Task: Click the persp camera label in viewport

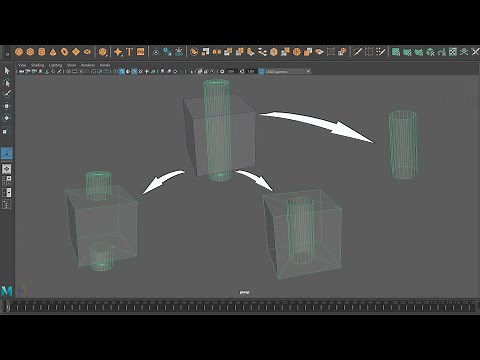Action: [x=244, y=292]
